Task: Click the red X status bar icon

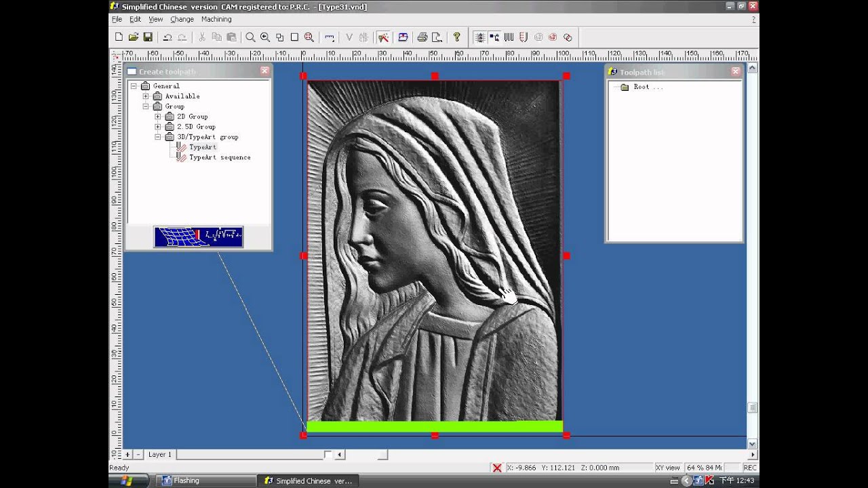Action: [x=497, y=468]
